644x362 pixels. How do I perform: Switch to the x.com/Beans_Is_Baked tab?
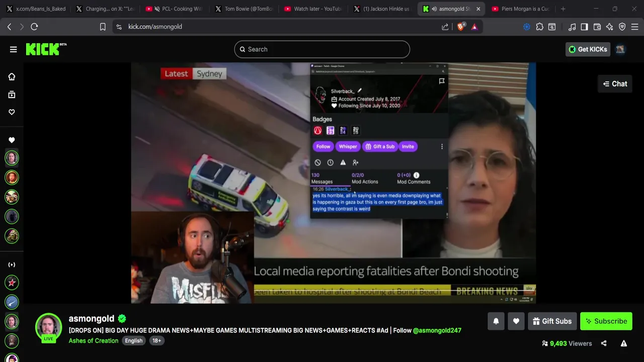(x=36, y=9)
